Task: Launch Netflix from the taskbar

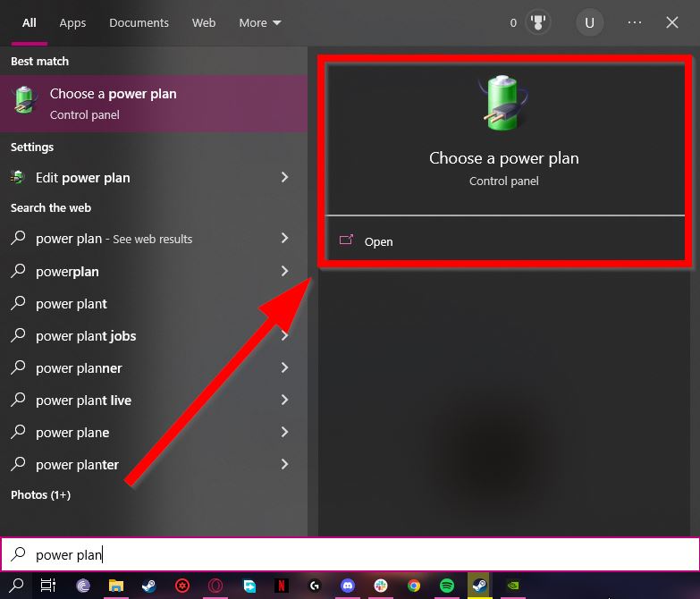Action: [x=282, y=586]
